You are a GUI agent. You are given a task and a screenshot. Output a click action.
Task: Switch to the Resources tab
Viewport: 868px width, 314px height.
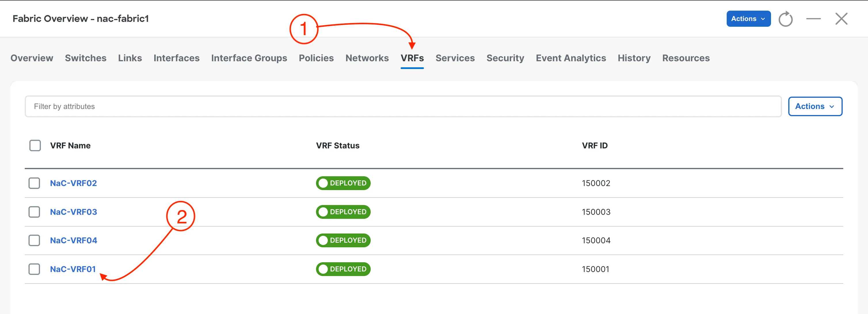pos(686,58)
